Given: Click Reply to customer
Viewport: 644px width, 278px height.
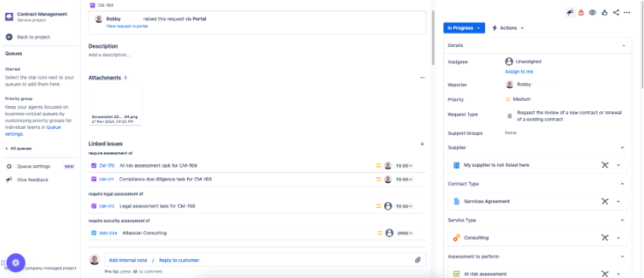Looking at the screenshot, I should point(179,261).
